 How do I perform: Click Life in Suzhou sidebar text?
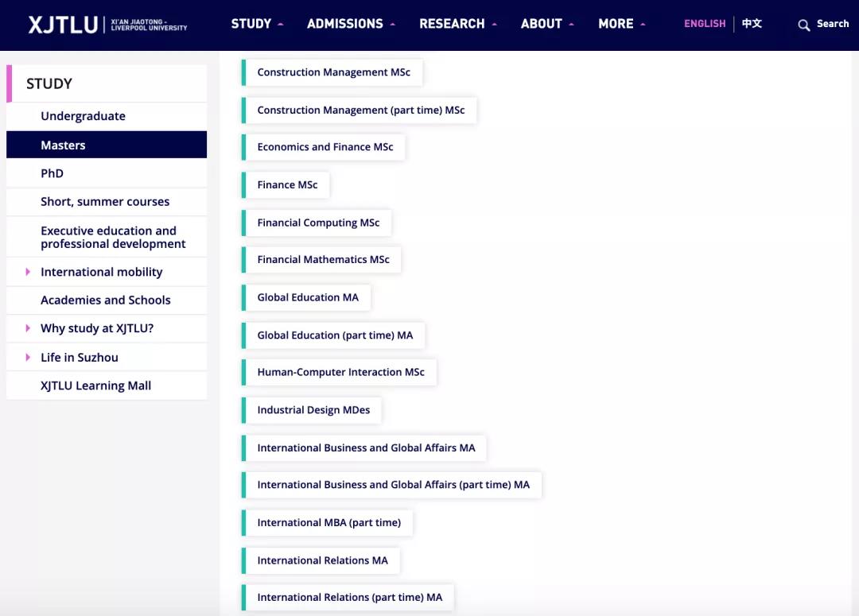click(80, 358)
